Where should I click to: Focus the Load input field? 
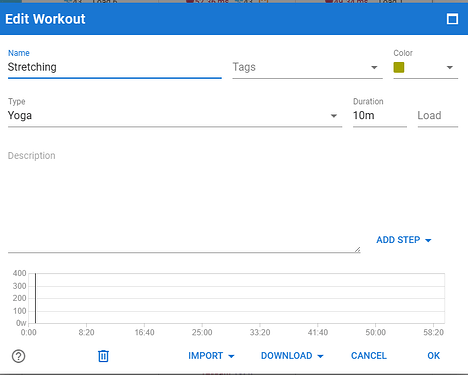click(x=438, y=116)
